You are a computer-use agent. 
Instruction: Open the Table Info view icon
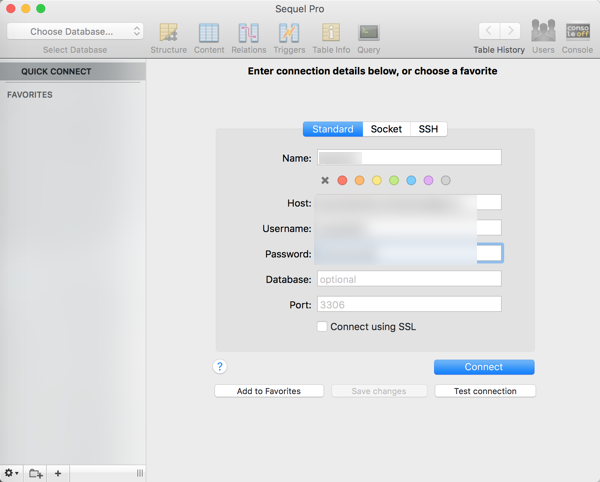tap(331, 33)
